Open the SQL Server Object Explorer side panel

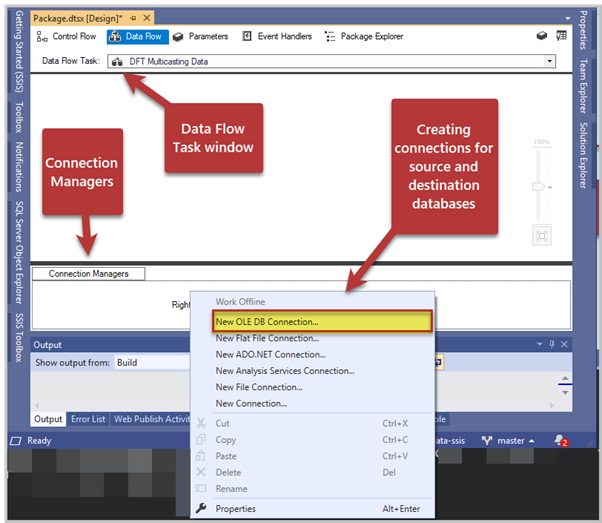coord(18,252)
